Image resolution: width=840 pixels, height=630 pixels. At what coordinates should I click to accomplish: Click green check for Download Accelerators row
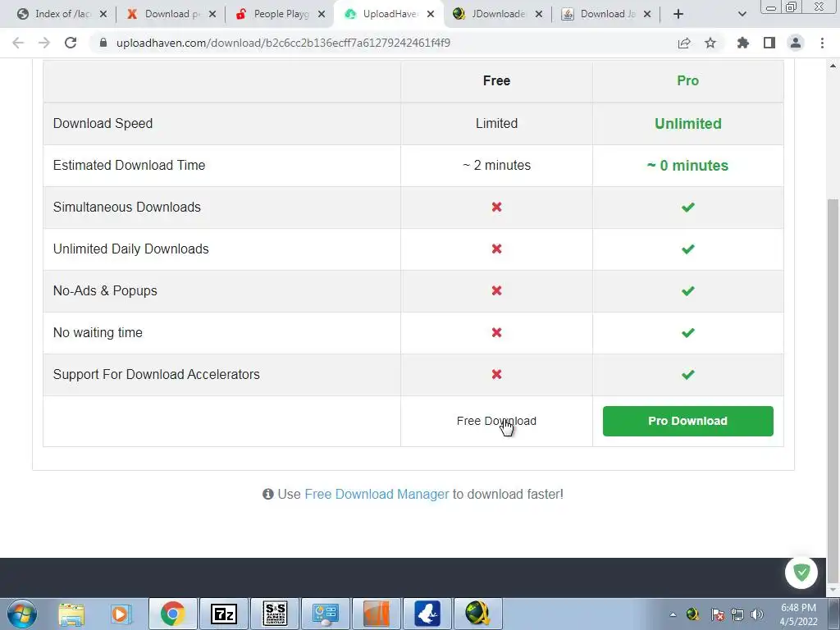coord(688,374)
